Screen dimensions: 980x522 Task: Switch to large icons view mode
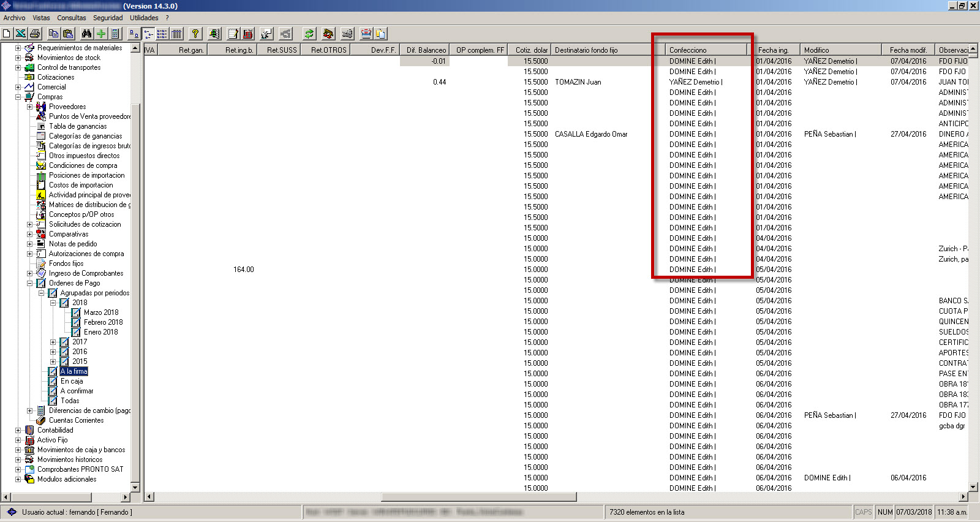134,34
